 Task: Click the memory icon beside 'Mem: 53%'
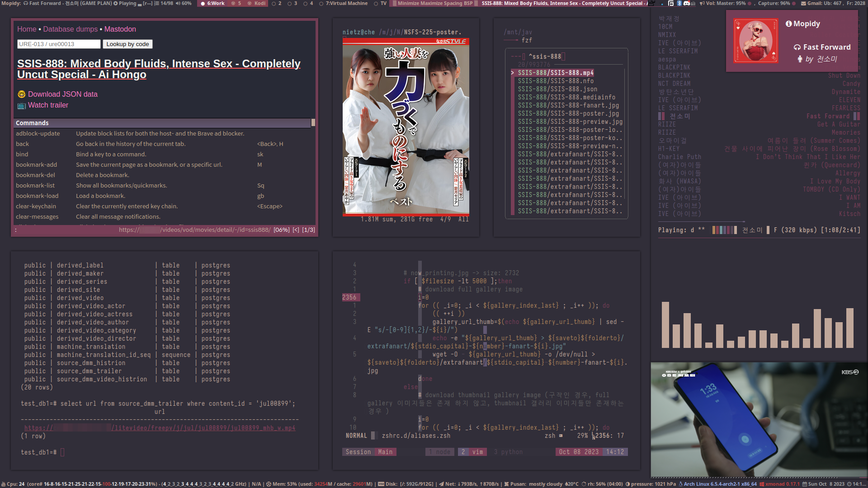269,484
